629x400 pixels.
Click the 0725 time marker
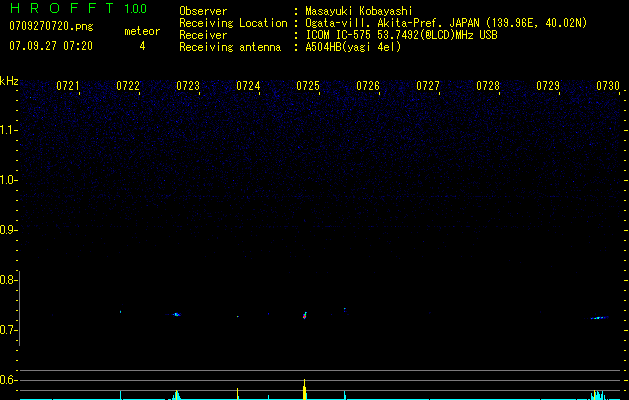click(308, 86)
